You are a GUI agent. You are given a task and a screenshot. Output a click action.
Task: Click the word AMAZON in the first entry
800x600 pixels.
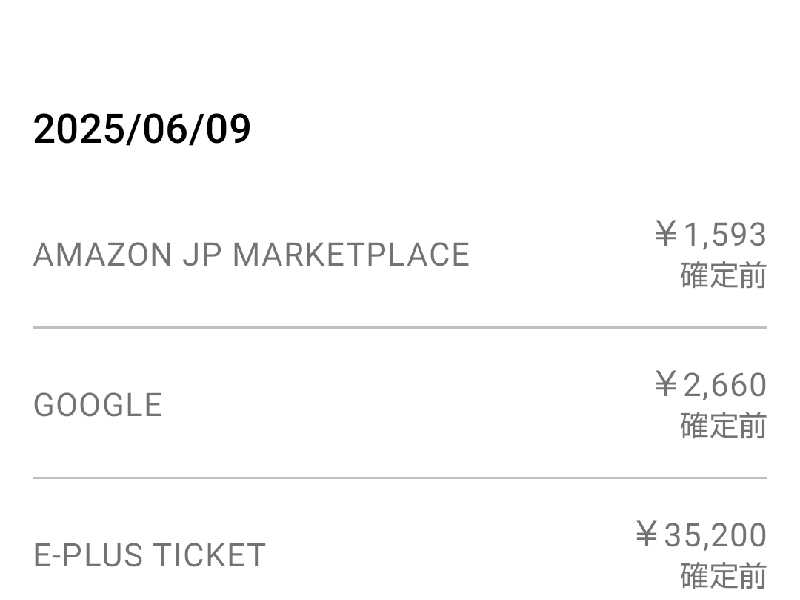coord(103,255)
